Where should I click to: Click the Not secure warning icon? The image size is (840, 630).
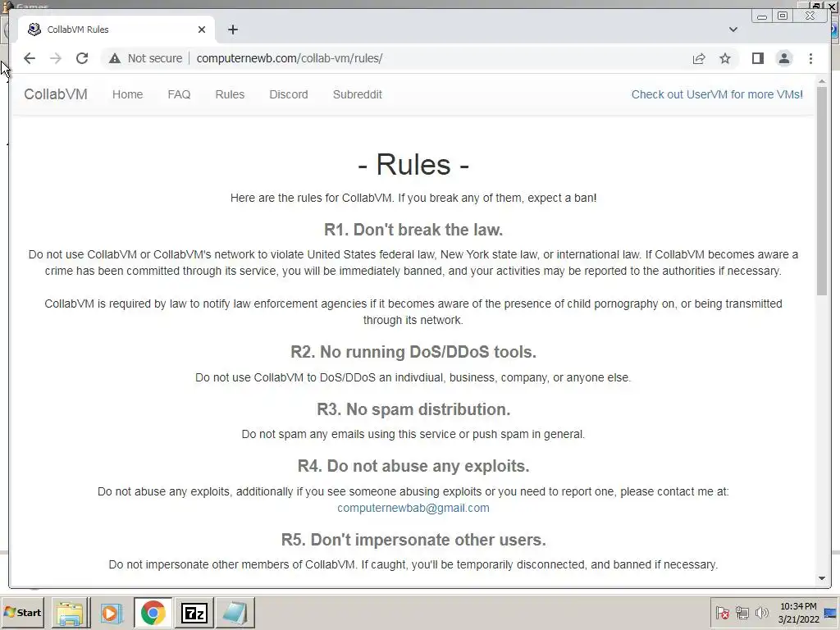click(x=115, y=58)
